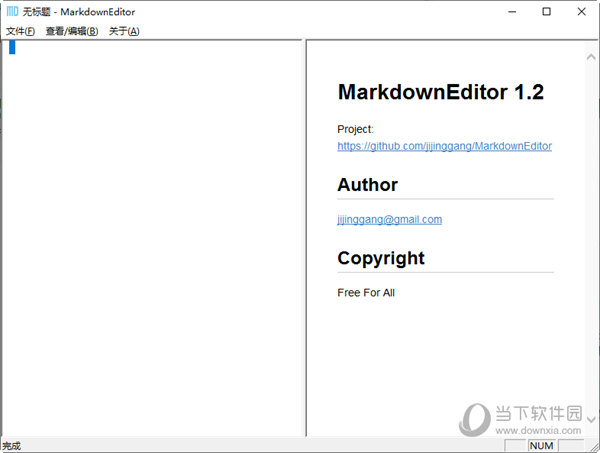Open the 查看/编辑(B) menu
Viewport: 600px width, 453px height.
click(x=72, y=31)
